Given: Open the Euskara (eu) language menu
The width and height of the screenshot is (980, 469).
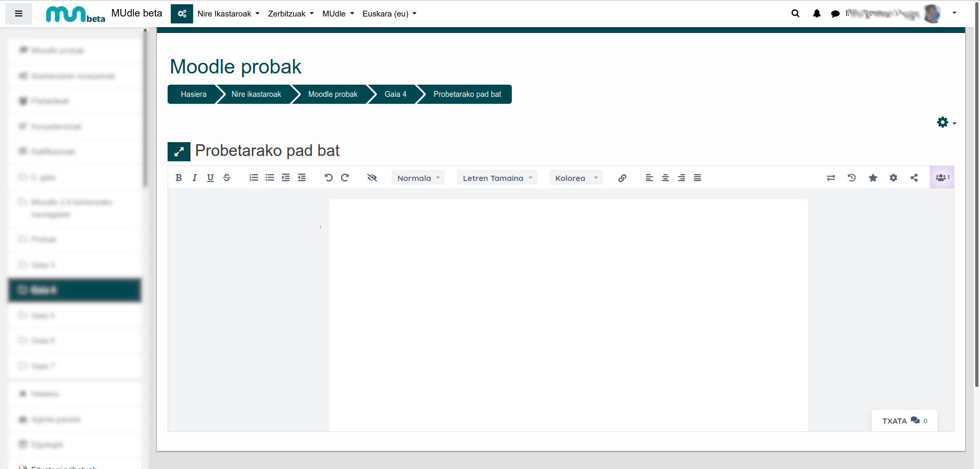Looking at the screenshot, I should tap(389, 14).
